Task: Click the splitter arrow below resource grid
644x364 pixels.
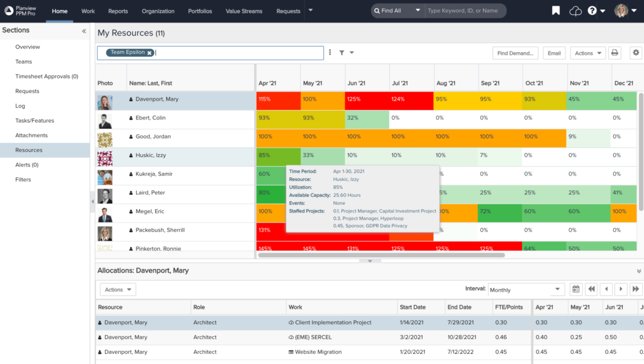Action: pos(370,261)
